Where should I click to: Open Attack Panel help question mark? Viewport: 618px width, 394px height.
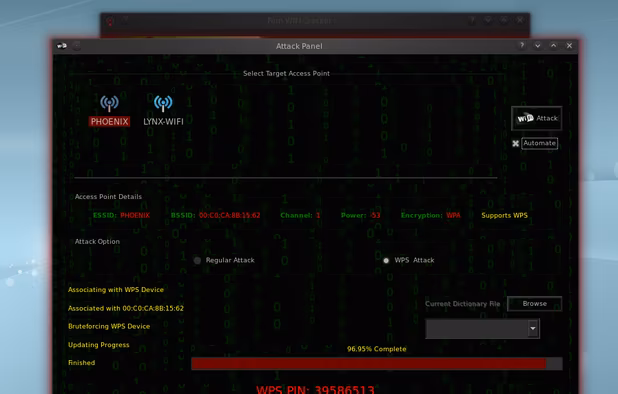coord(522,46)
